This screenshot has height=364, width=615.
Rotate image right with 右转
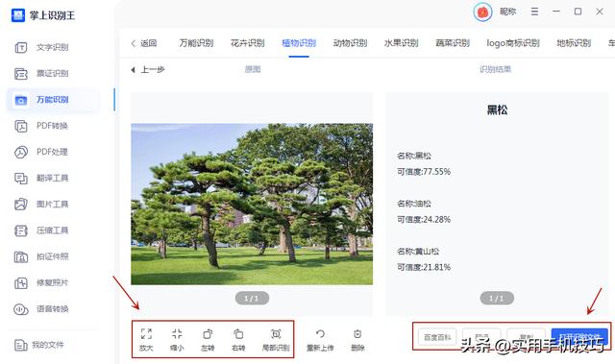click(x=238, y=339)
